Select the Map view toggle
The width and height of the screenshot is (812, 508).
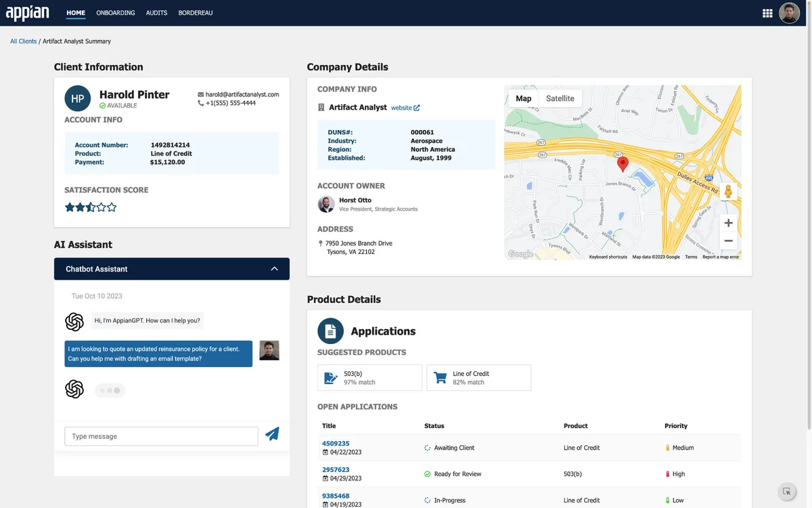point(523,98)
